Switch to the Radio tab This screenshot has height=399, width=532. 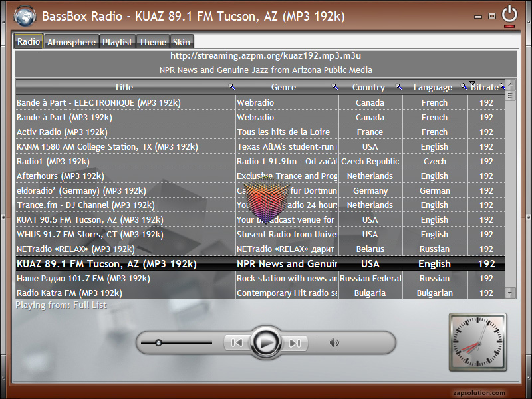(x=29, y=41)
